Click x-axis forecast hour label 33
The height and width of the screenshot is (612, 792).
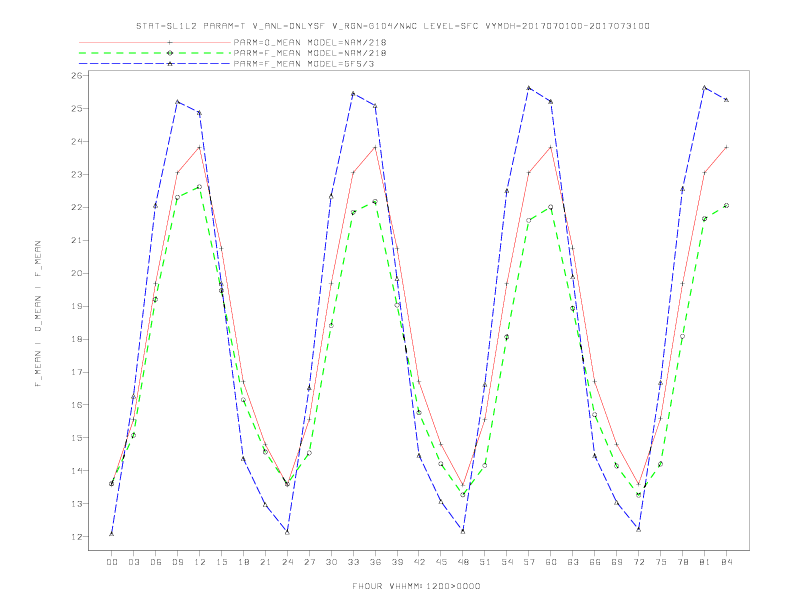pyautogui.click(x=353, y=562)
